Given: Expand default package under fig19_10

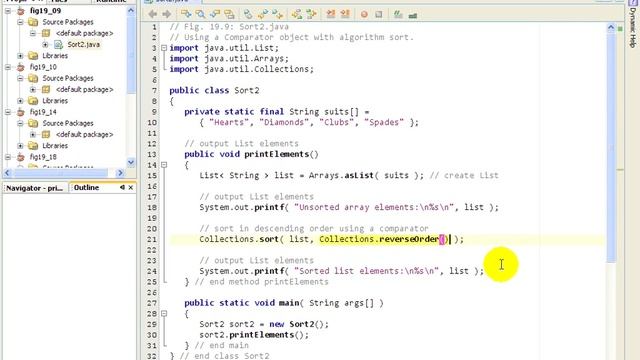Looking at the screenshot, I should click(x=33, y=89).
